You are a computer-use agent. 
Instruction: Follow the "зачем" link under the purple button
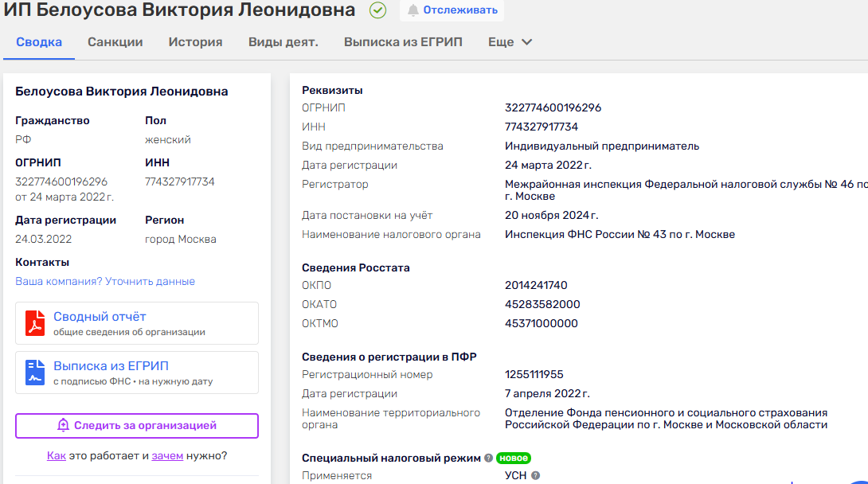167,456
